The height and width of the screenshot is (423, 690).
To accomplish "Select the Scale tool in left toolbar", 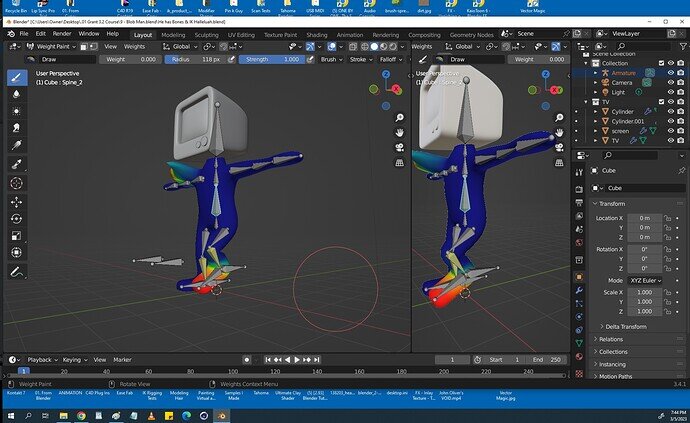I will pos(17,235).
